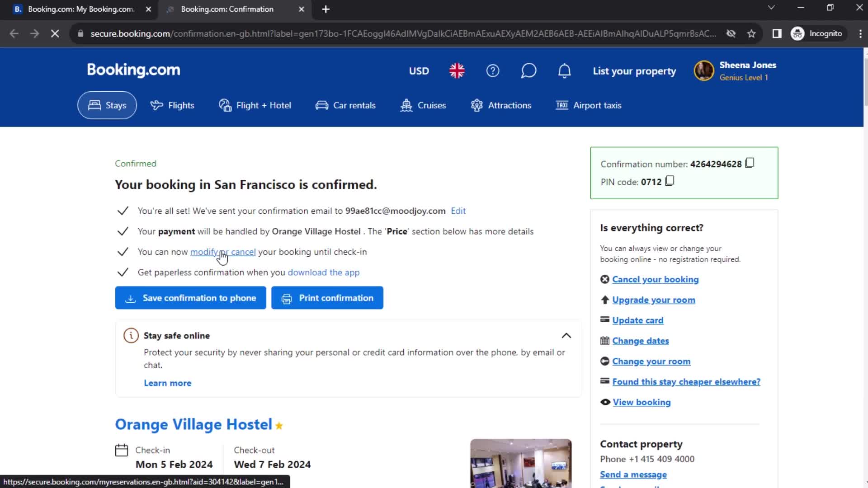868x488 pixels.
Task: Expand PIN code copy icon
Action: pos(669,181)
